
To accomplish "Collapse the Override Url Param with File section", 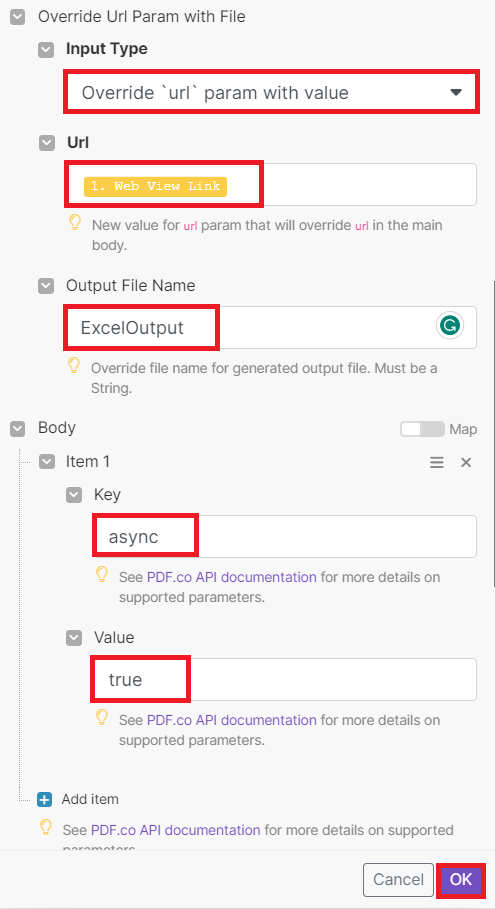I will pos(18,17).
